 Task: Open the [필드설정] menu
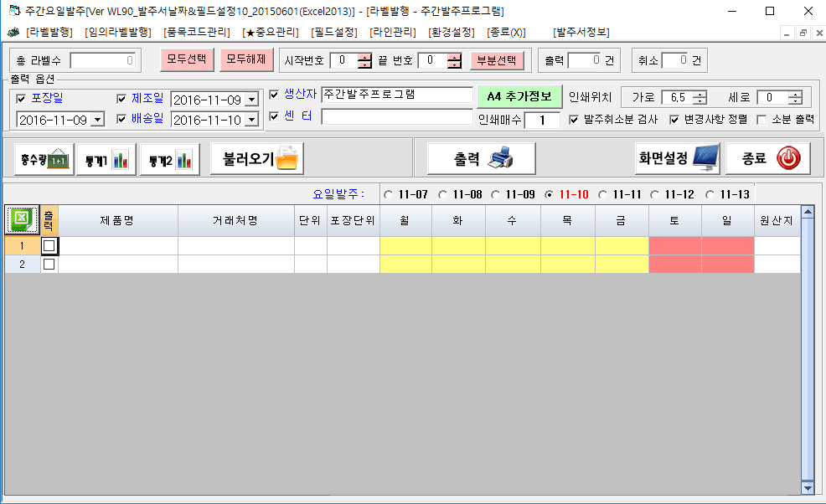[x=333, y=32]
